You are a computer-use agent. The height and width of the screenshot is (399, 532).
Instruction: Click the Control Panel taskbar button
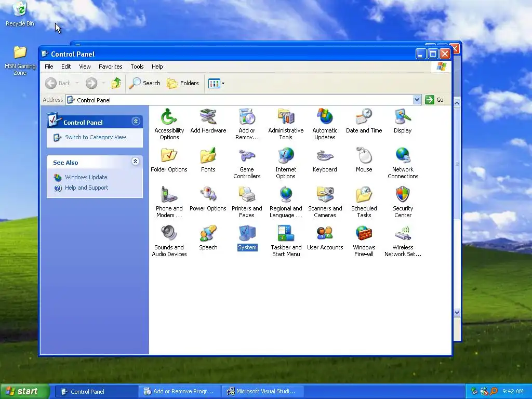point(96,392)
